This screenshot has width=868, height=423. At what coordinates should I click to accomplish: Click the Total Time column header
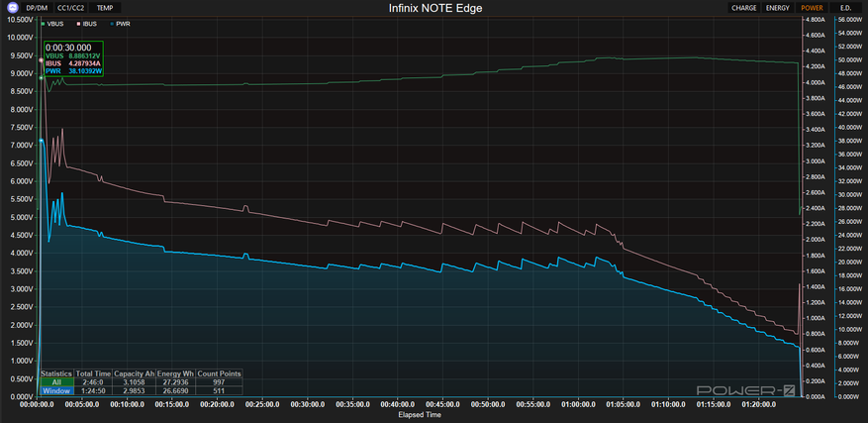pos(93,373)
